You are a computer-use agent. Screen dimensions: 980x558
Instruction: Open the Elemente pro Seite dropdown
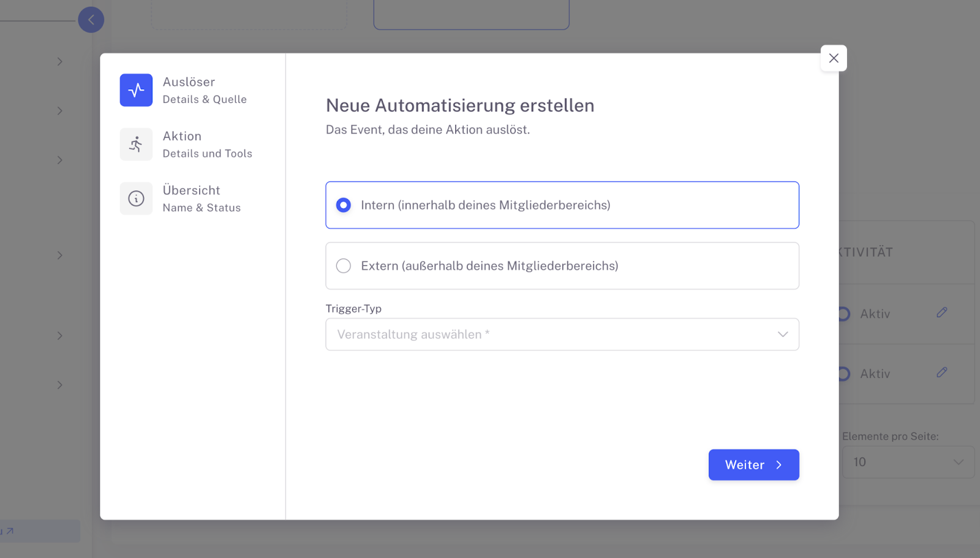pos(908,462)
